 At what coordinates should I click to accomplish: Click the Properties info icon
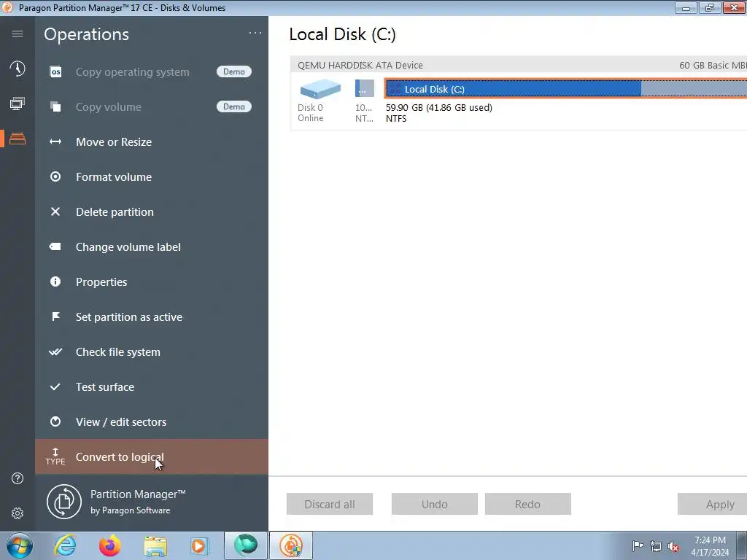coord(55,281)
